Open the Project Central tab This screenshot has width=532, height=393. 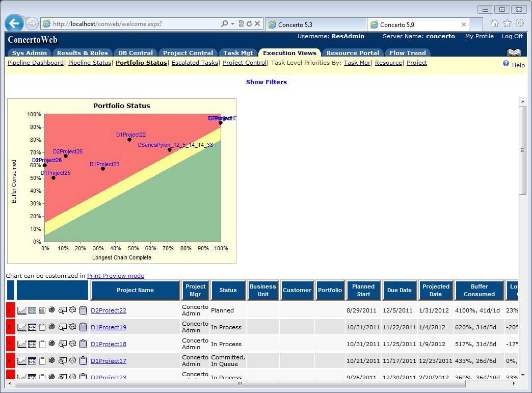point(188,53)
